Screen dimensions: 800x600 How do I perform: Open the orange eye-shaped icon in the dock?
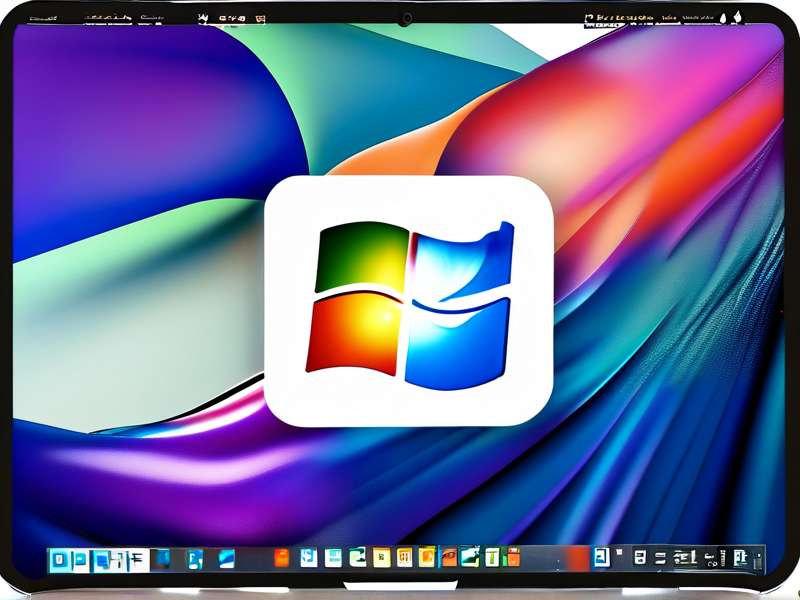[449, 557]
